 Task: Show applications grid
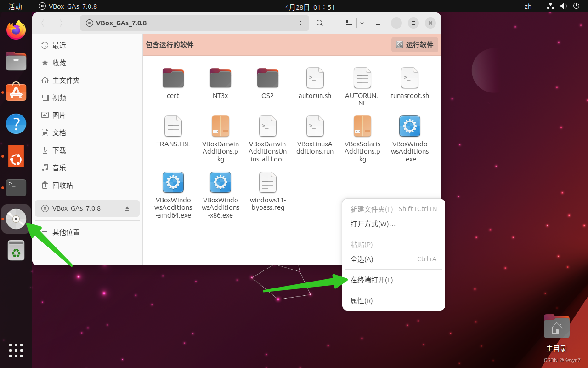click(16, 351)
